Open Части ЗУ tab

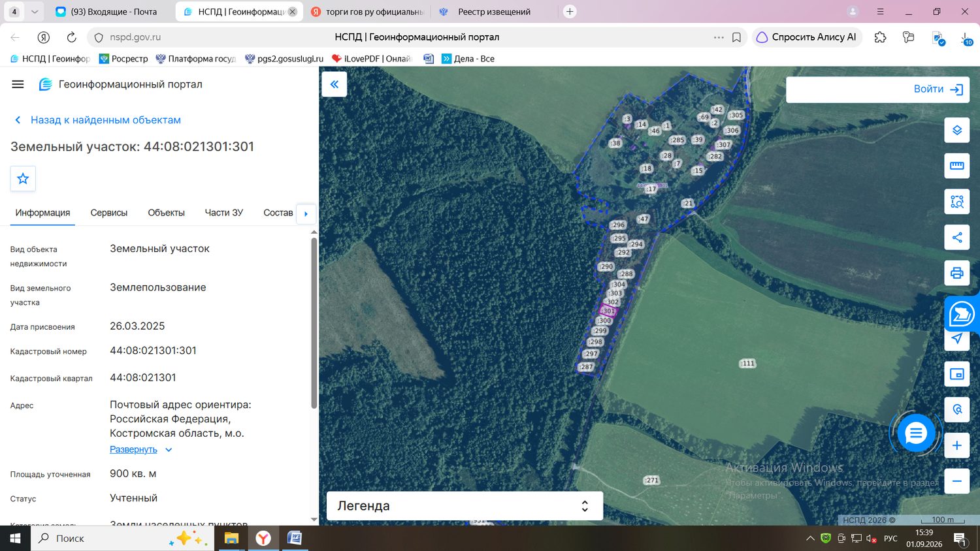(224, 213)
